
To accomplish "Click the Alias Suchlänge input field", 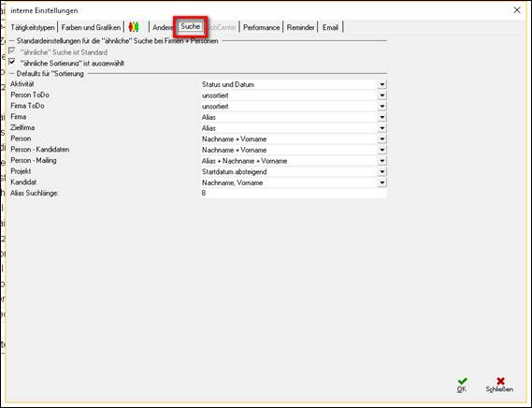I will pos(294,194).
